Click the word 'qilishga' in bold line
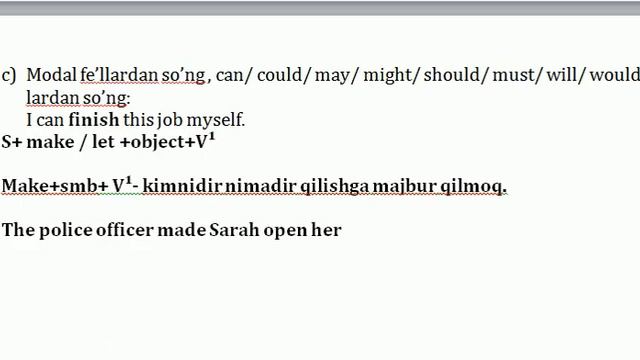 coord(335,187)
